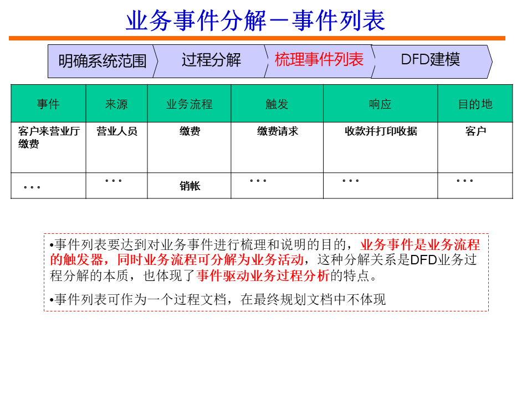Select the cell 收款并打印收据
532x399 pixels.
380,147
